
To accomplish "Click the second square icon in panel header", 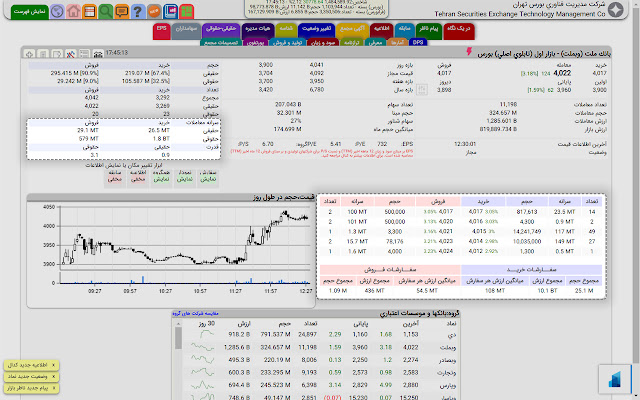I will point(43,54).
